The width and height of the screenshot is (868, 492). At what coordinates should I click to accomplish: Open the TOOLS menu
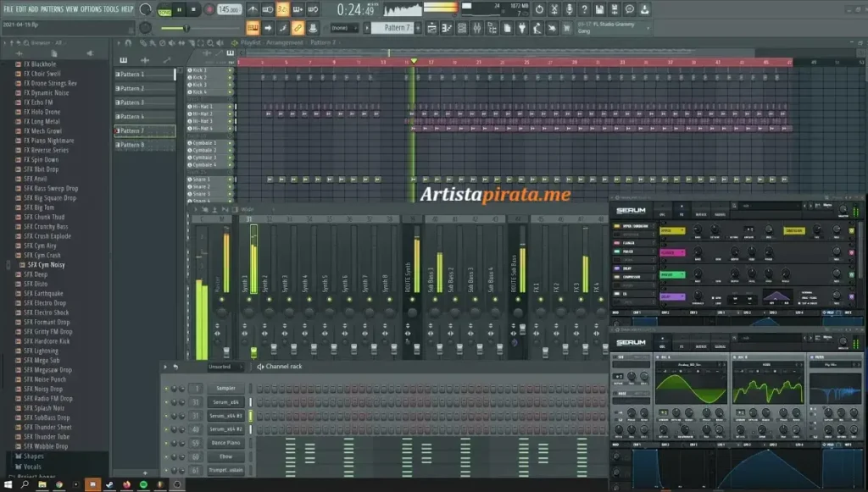[111, 8]
